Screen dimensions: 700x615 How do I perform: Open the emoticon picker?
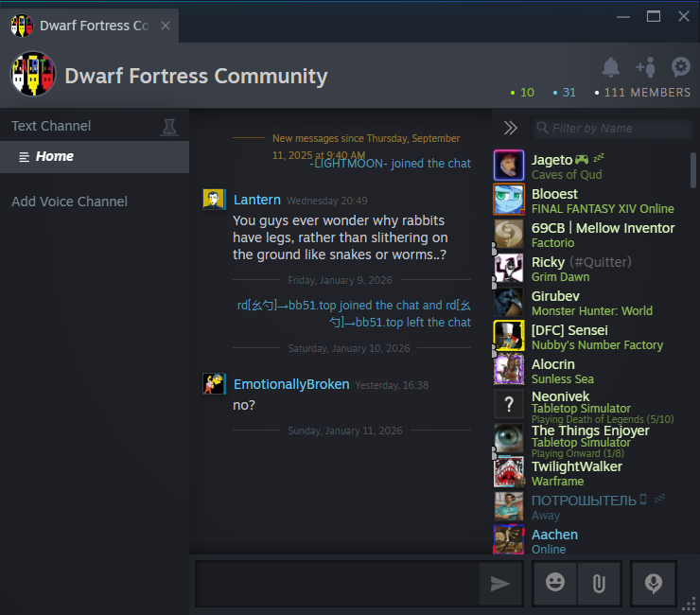pyautogui.click(x=555, y=583)
